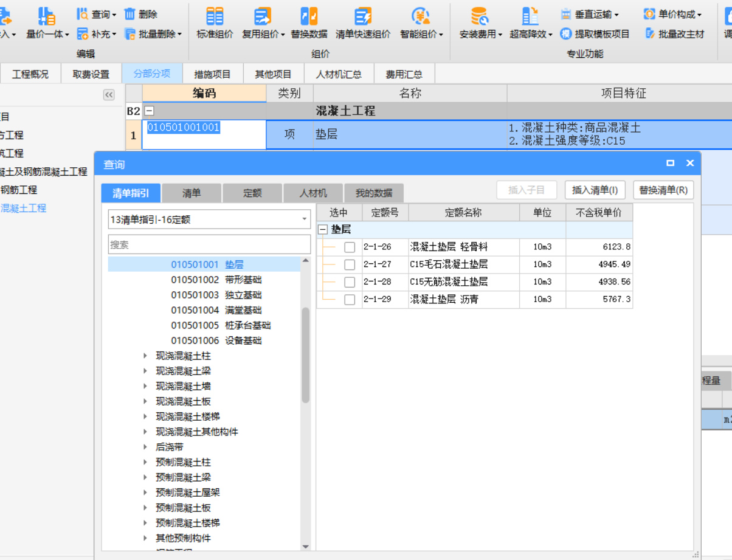Viewport: 732px width, 560px height.
Task: Collapse the left navigation panel
Action: click(109, 95)
